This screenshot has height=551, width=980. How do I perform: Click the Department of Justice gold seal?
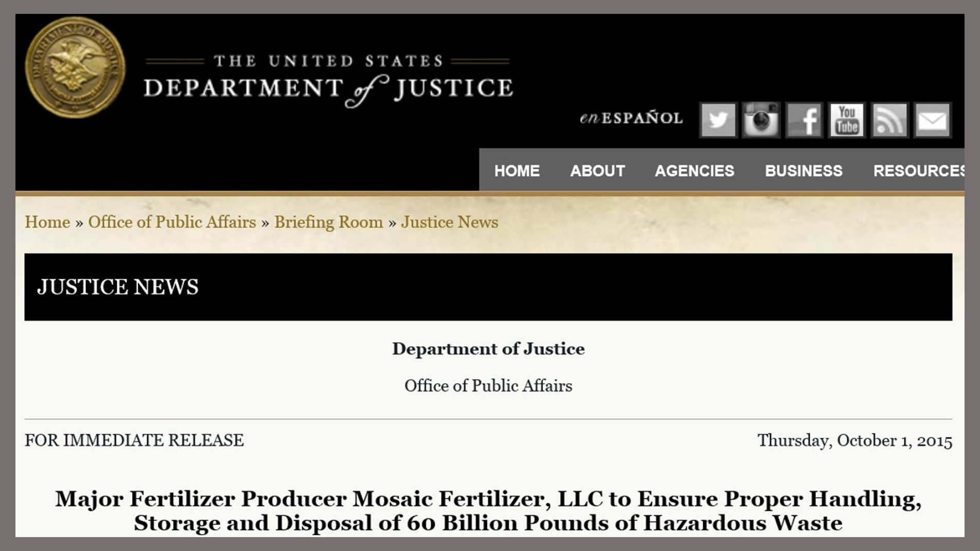(x=75, y=67)
